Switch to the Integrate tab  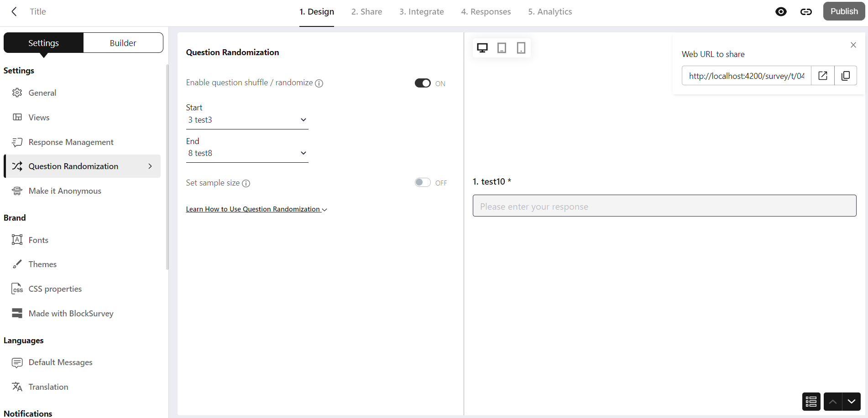tap(422, 11)
